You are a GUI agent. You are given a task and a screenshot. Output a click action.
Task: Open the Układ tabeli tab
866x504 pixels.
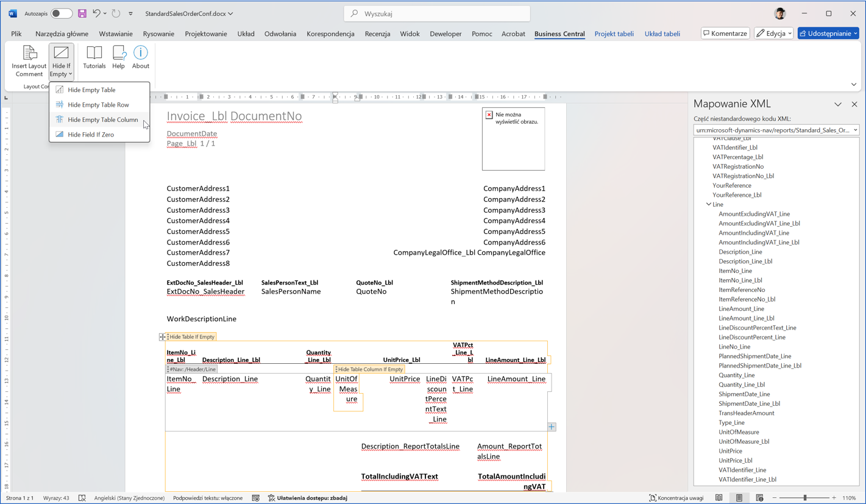(x=662, y=34)
